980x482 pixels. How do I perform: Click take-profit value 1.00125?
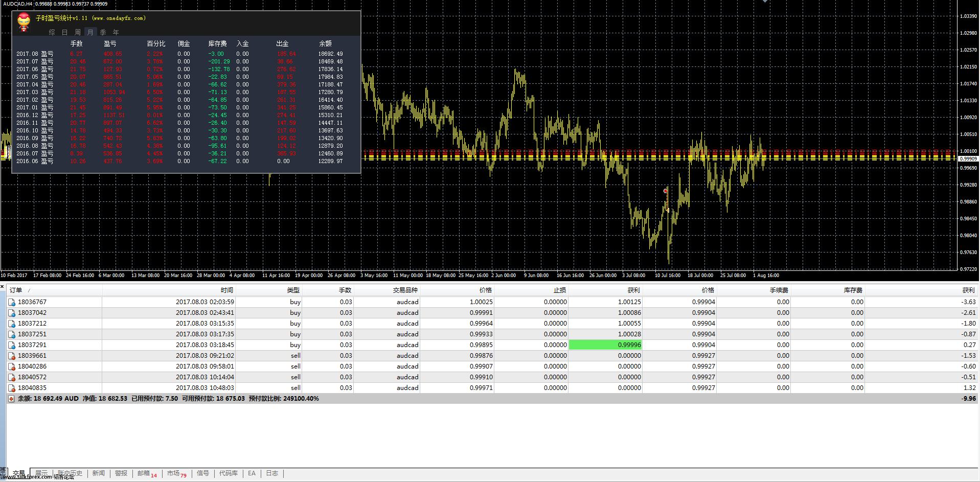tap(629, 302)
